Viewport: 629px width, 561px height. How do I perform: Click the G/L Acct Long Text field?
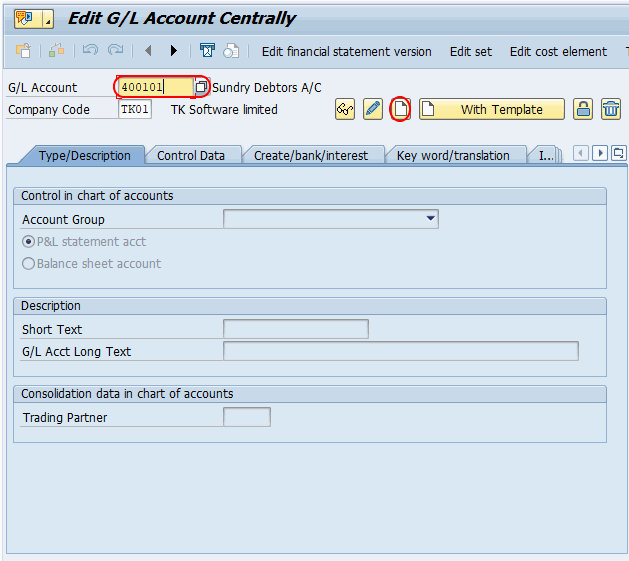click(x=401, y=351)
